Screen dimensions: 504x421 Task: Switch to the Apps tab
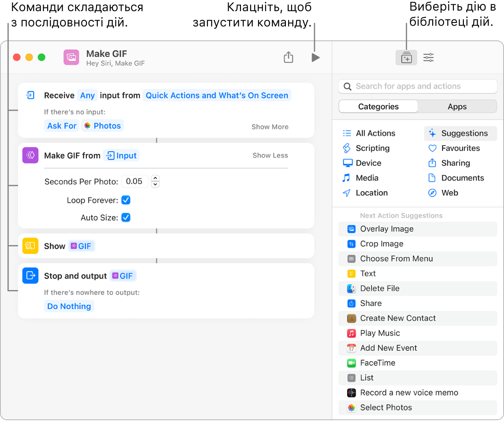click(x=457, y=107)
